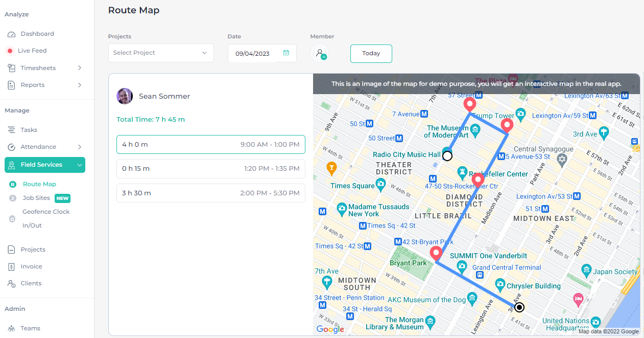Screen dimensions: 644x338
Task: Click the Route Map R badge icon
Action: [x=13, y=184]
